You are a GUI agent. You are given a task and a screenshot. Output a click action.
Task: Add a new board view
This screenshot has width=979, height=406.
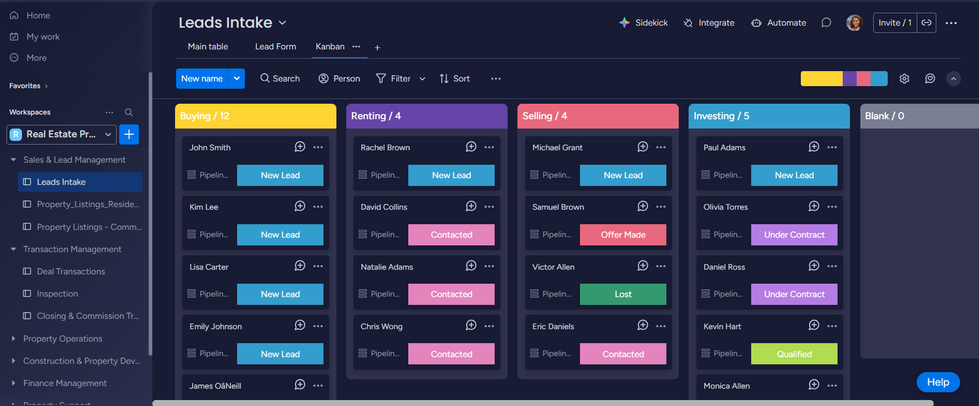tap(377, 47)
